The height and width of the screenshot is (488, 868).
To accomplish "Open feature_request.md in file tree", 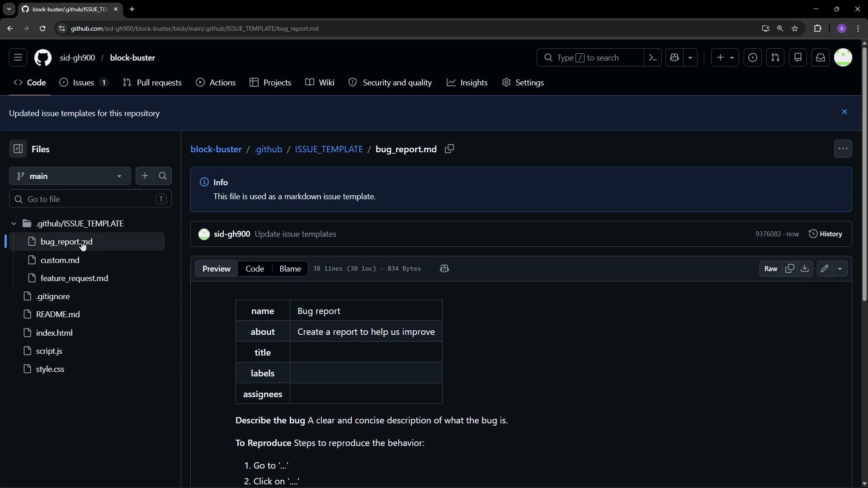I will (74, 278).
